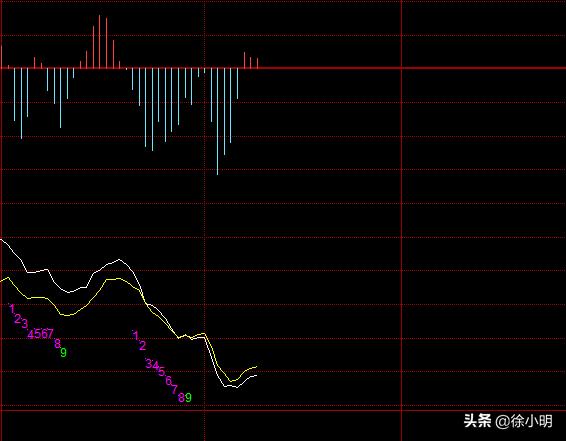Select the magenta '34' label in the second count
This screenshot has height=441, width=566.
pos(152,364)
